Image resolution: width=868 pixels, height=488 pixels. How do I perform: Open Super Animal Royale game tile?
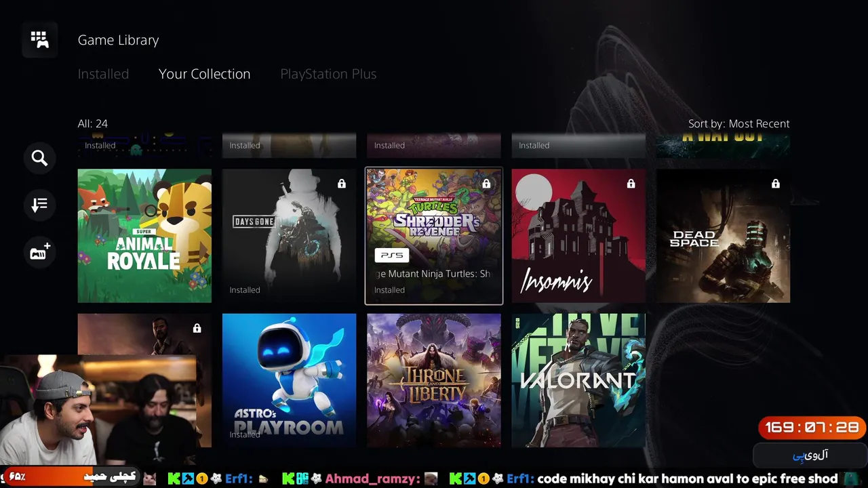point(144,236)
